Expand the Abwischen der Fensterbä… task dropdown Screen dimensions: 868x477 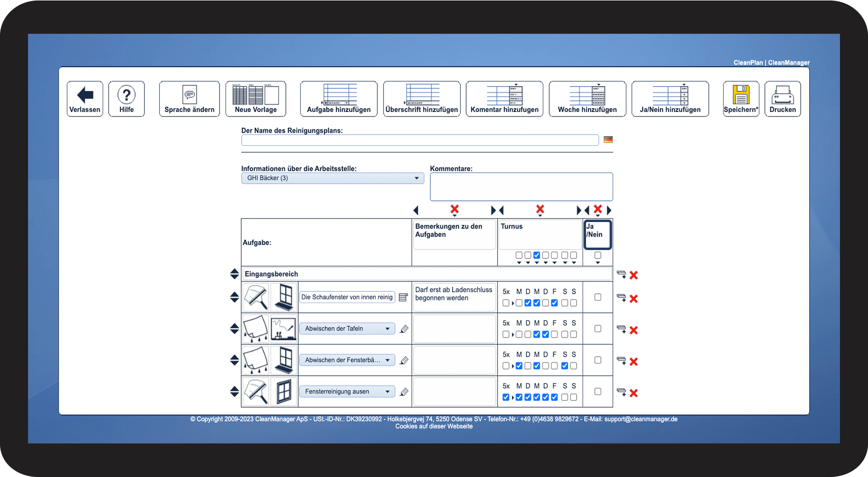347,360
